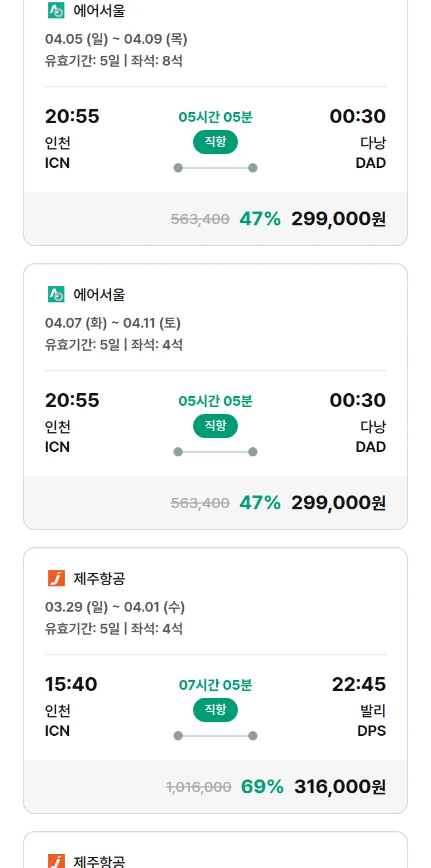Tap the 직항 badge on the Bali flight
This screenshot has width=431, height=868.
point(215,710)
